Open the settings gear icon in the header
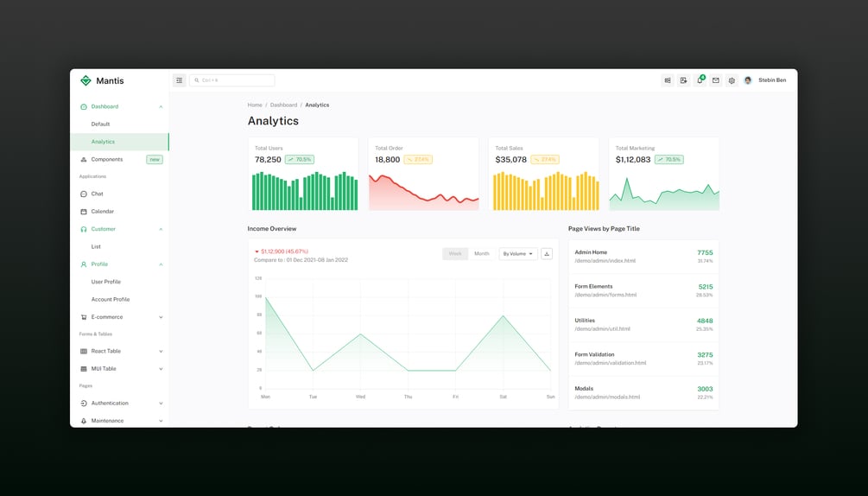 [x=732, y=80]
